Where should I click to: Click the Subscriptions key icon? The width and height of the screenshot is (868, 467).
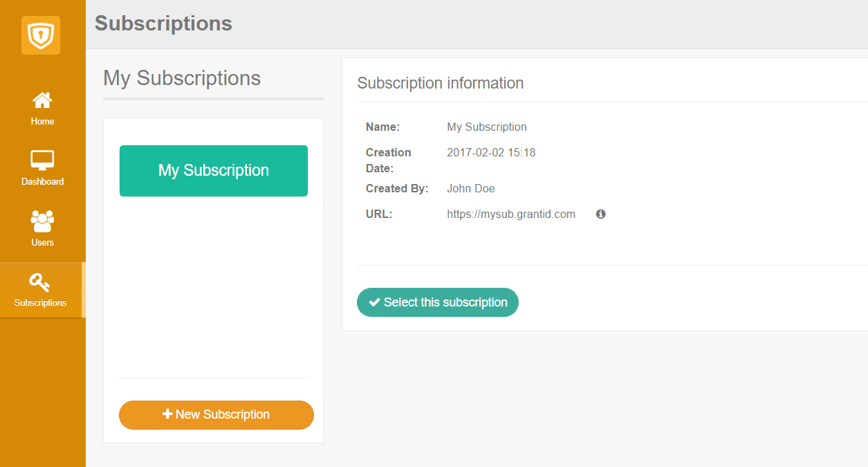[39, 282]
